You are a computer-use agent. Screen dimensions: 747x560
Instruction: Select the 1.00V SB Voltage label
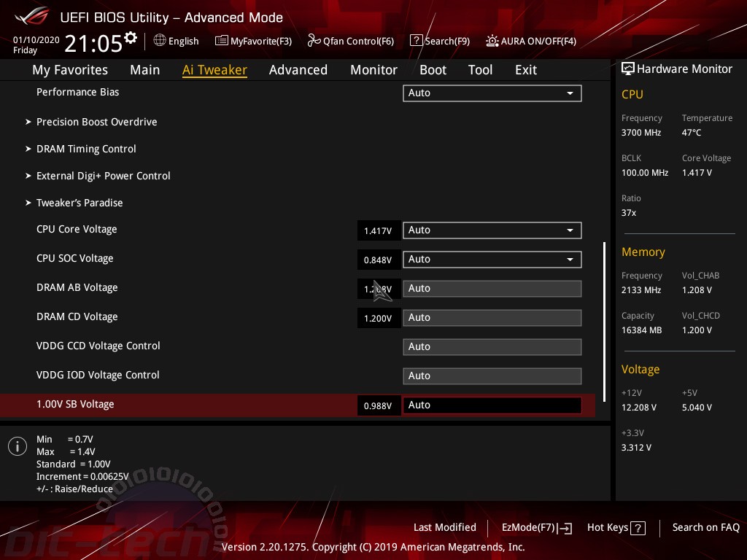pyautogui.click(x=75, y=404)
